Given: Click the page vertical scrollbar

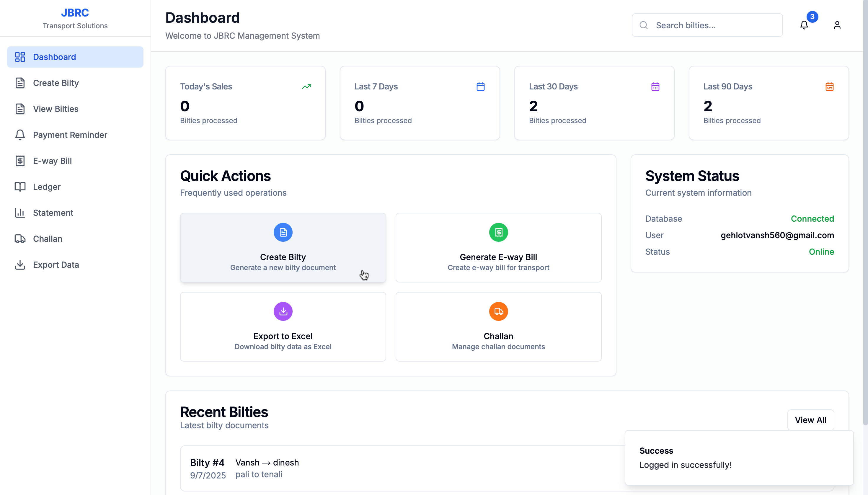Looking at the screenshot, I should (865, 211).
